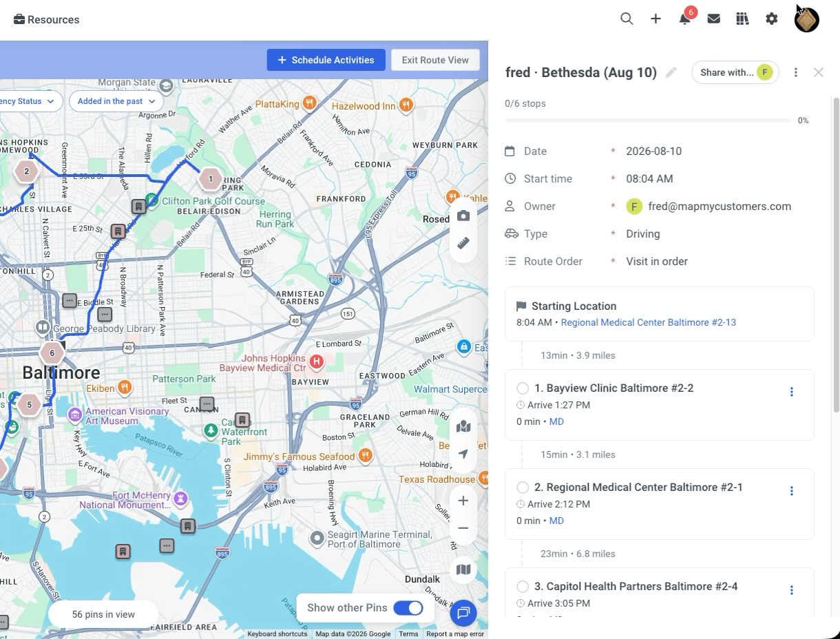This screenshot has height=639, width=840.
Task: Open Regional Medical Center #2-1 stop menu
Action: tap(791, 491)
